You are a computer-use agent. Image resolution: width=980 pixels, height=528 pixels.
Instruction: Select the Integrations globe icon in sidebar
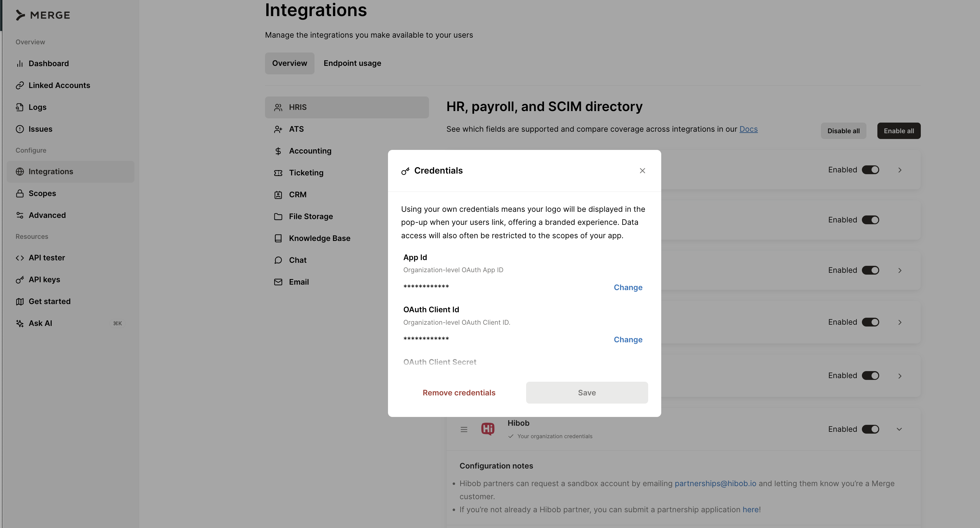click(20, 171)
